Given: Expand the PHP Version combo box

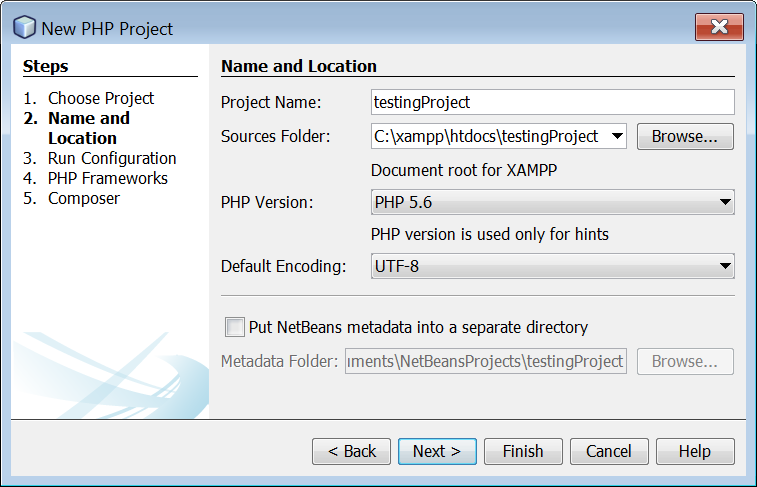Looking at the screenshot, I should [553, 202].
